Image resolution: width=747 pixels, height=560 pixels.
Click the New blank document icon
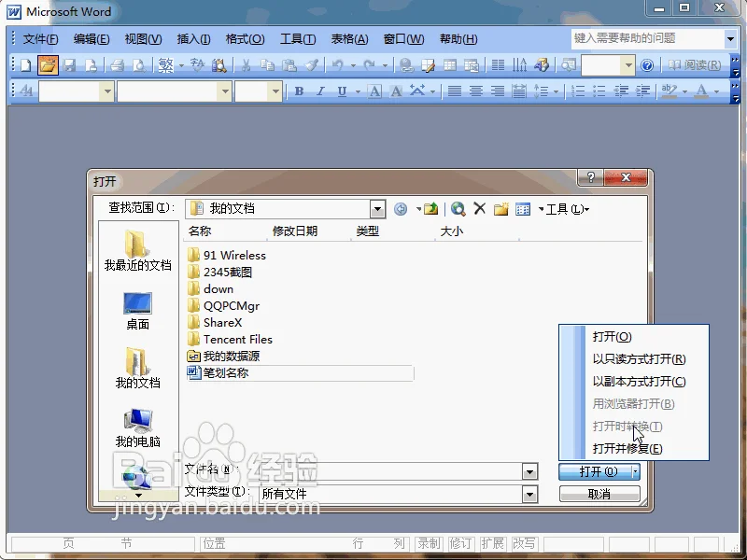(x=25, y=64)
